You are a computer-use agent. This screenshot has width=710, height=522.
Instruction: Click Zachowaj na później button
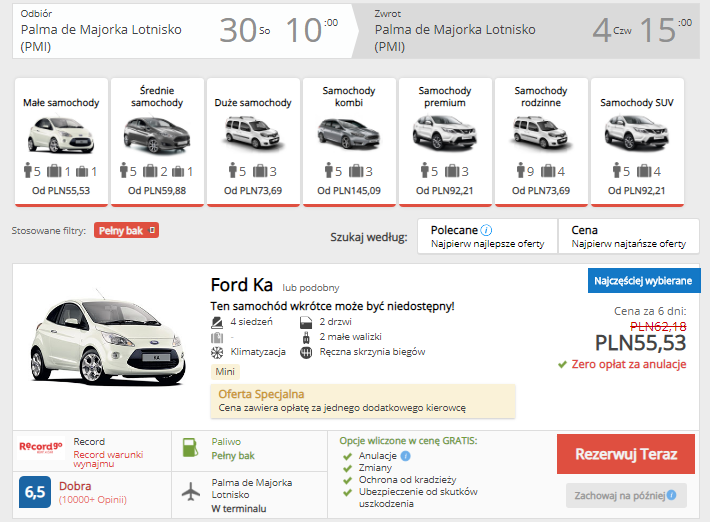click(619, 495)
